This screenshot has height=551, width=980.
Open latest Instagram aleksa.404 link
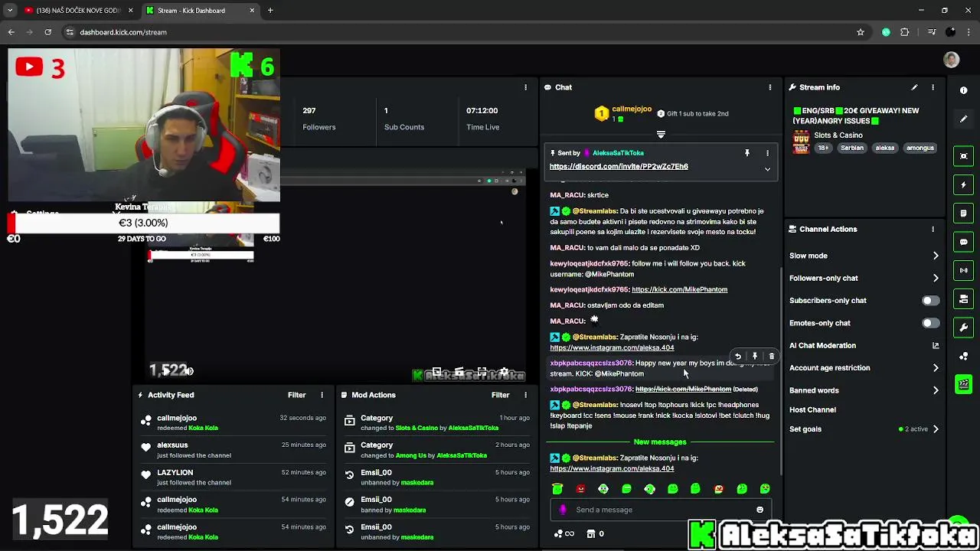[612, 468]
